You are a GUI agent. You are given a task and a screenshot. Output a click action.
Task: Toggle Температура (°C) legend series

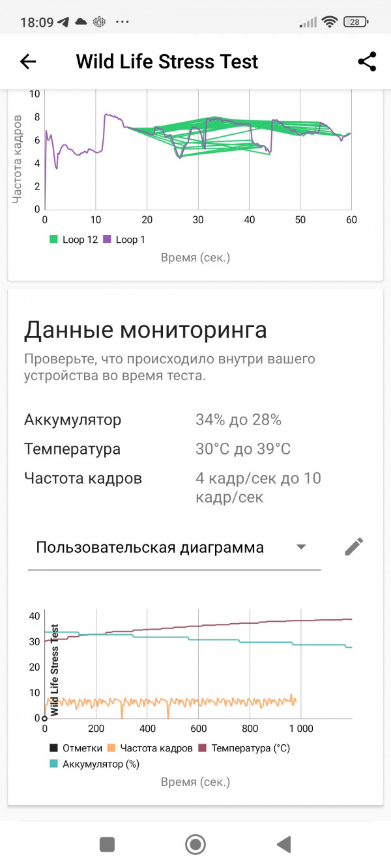tap(244, 748)
